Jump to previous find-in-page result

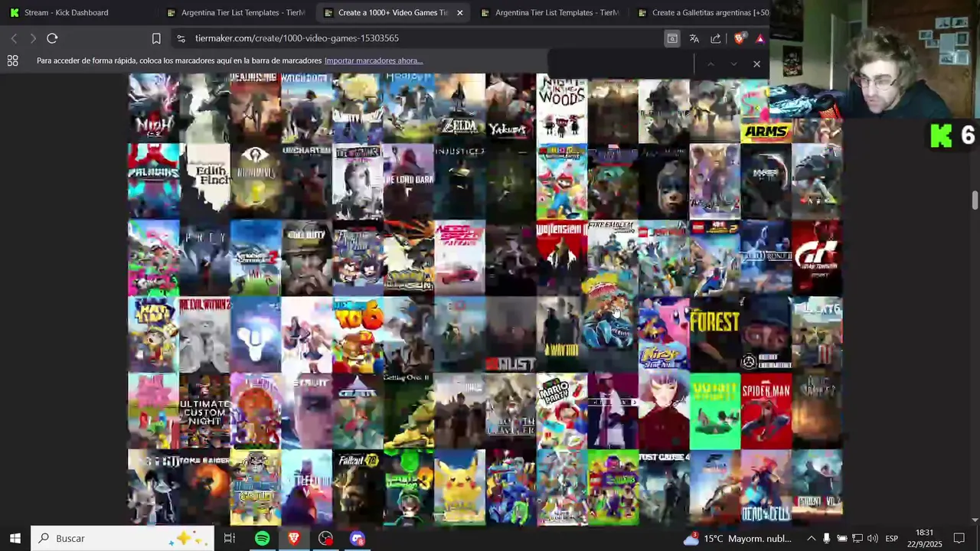[x=710, y=64]
